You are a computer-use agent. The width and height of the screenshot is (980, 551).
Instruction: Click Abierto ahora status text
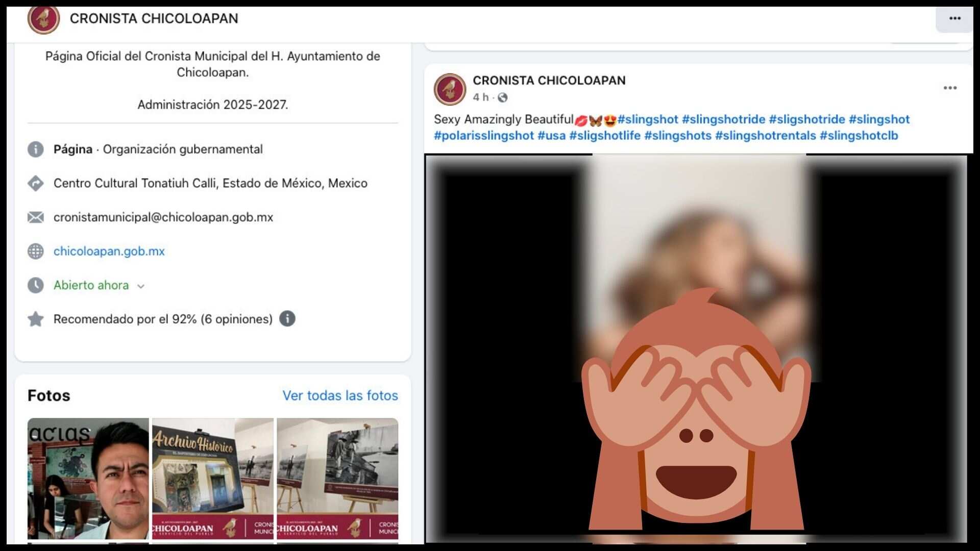tap(91, 285)
